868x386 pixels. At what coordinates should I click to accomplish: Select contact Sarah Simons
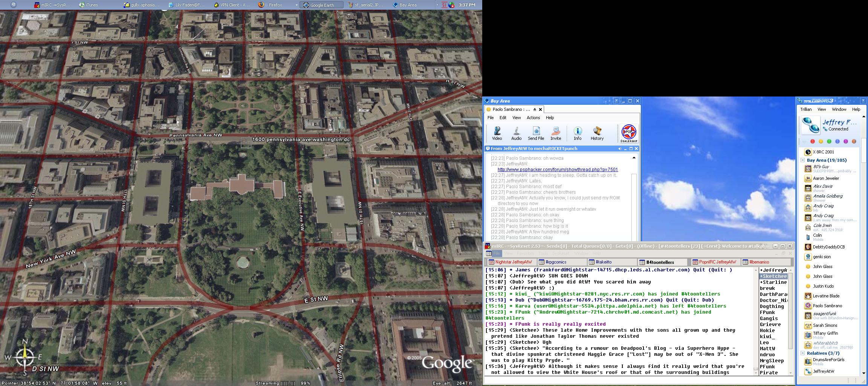[825, 325]
